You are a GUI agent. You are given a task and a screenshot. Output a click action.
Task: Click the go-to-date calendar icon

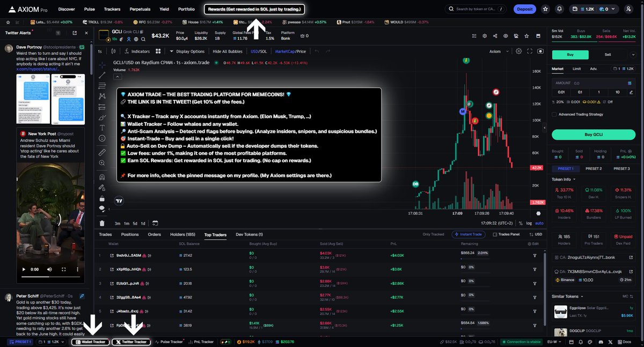coord(155,223)
